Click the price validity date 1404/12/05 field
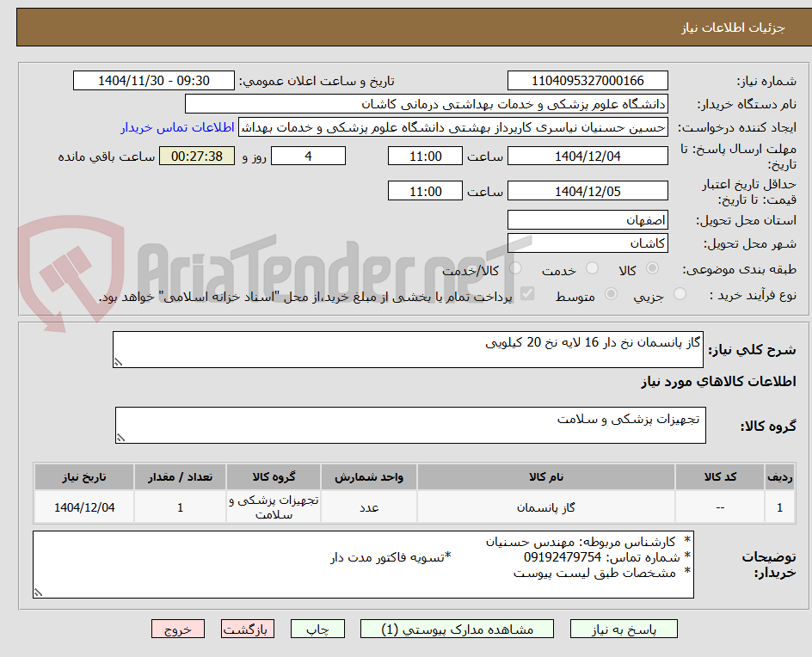Image resolution: width=812 pixels, height=657 pixels. pyautogui.click(x=587, y=191)
